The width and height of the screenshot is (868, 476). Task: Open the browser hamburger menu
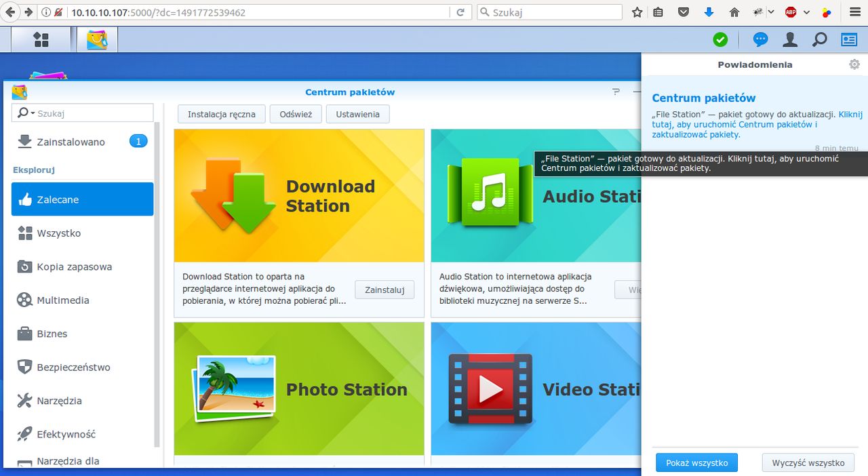(x=854, y=12)
